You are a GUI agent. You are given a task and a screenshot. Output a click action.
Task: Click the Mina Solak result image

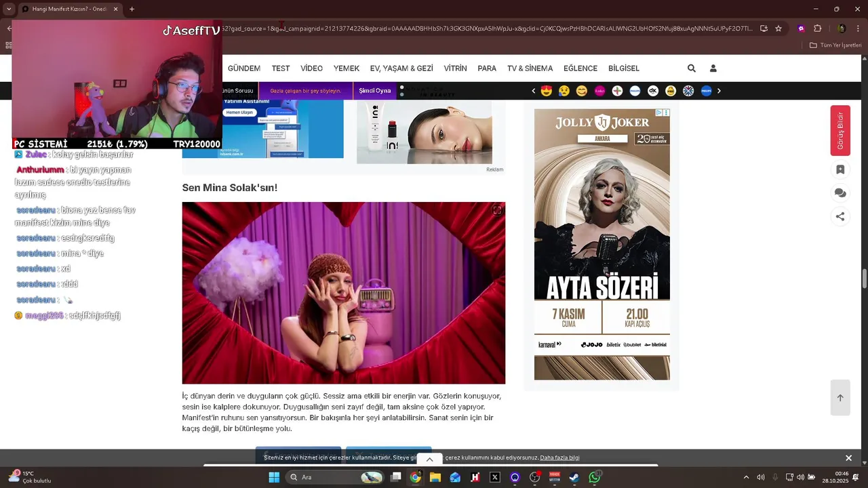pos(344,293)
